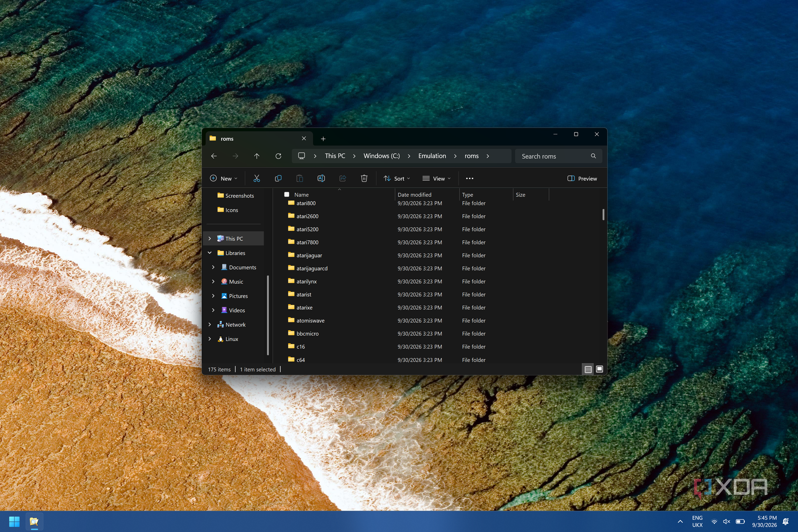Viewport: 798px width, 532px height.
Task: Expand the This PC tree node
Action: (210, 238)
